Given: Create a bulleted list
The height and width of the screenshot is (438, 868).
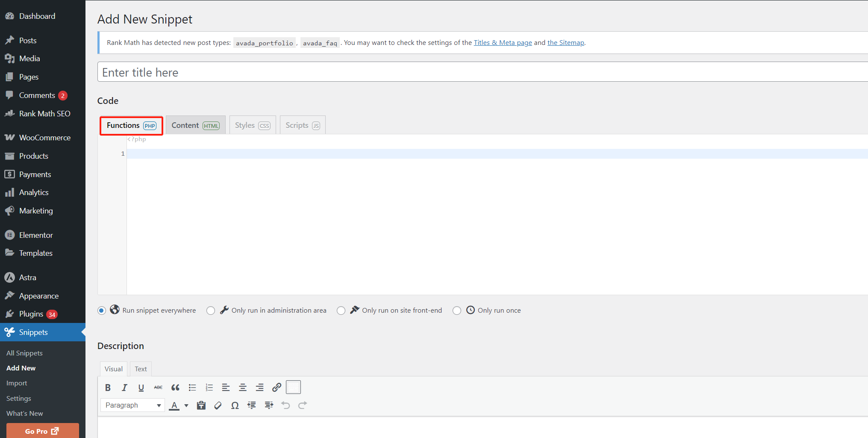Looking at the screenshot, I should coord(192,387).
